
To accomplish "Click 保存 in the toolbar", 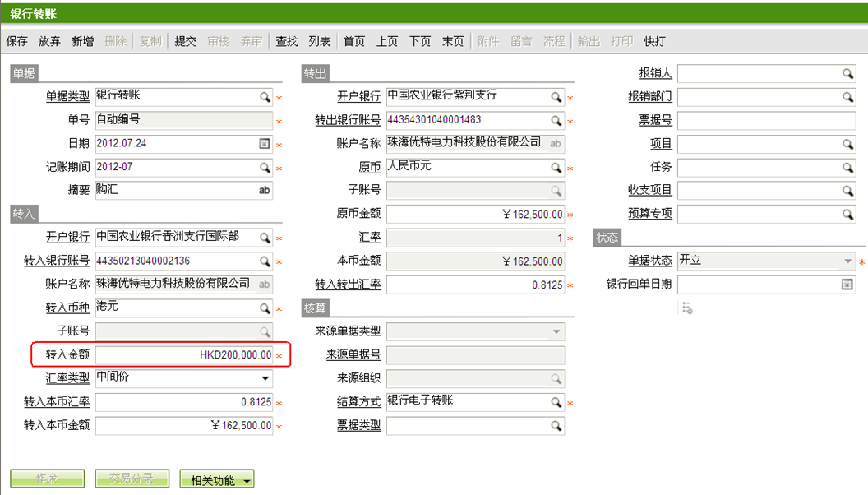I will 16,41.
